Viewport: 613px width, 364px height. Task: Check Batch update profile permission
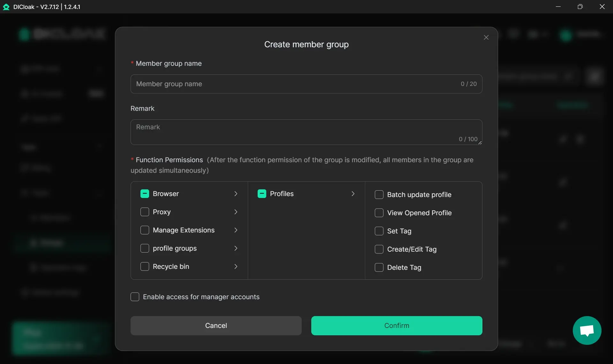coord(379,195)
